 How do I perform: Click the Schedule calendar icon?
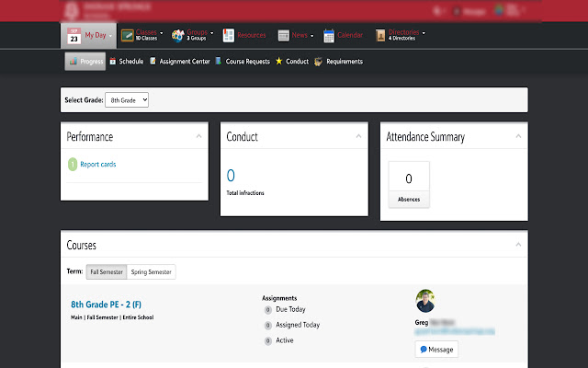point(113,62)
